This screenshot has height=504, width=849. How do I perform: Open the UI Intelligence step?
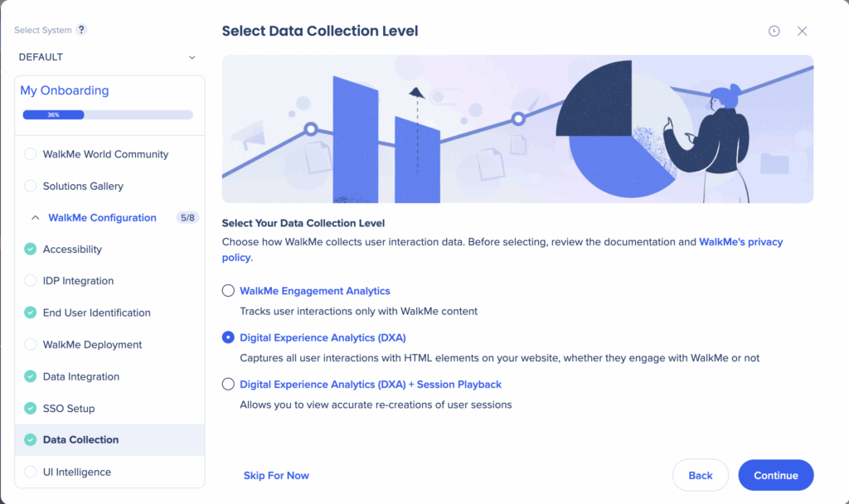(77, 472)
